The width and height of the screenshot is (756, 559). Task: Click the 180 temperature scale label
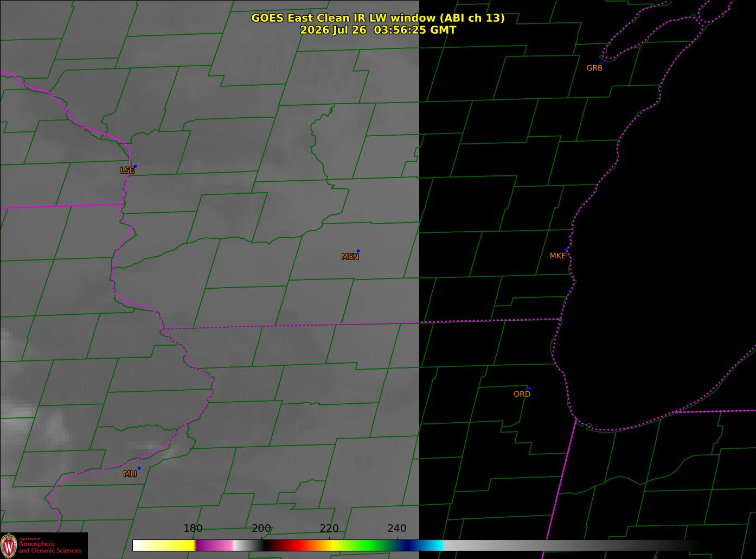point(193,529)
